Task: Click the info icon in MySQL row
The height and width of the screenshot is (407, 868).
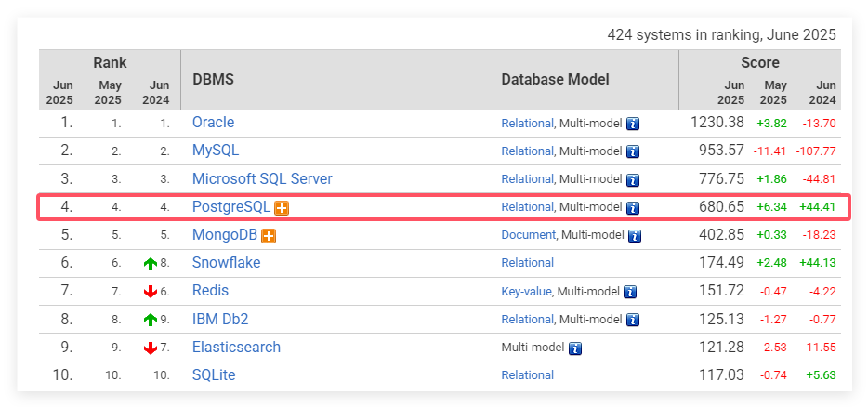Action: click(x=633, y=151)
